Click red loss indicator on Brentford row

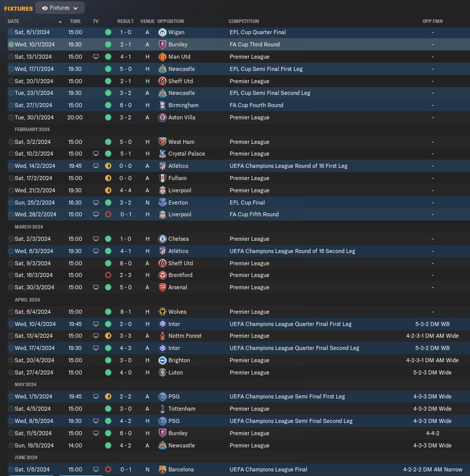coord(108,275)
